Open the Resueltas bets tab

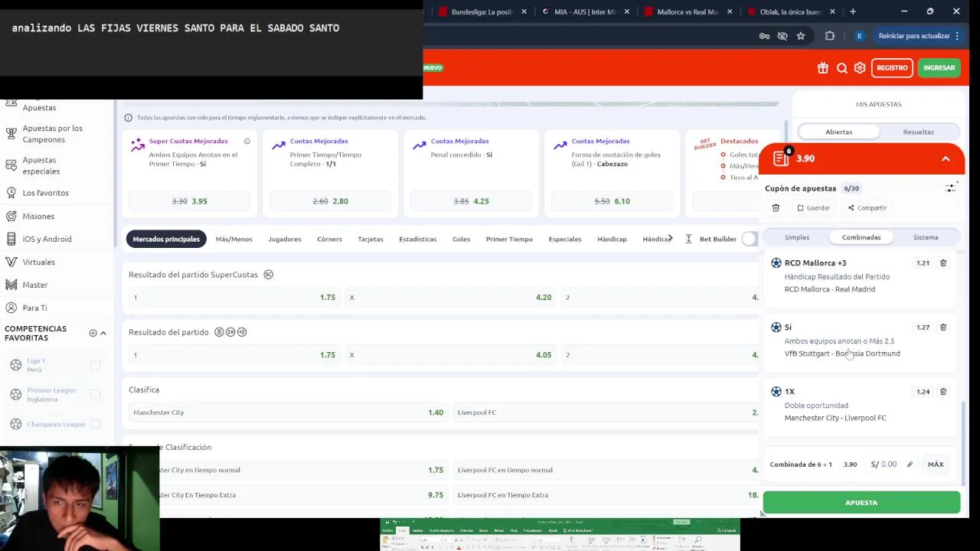point(918,132)
